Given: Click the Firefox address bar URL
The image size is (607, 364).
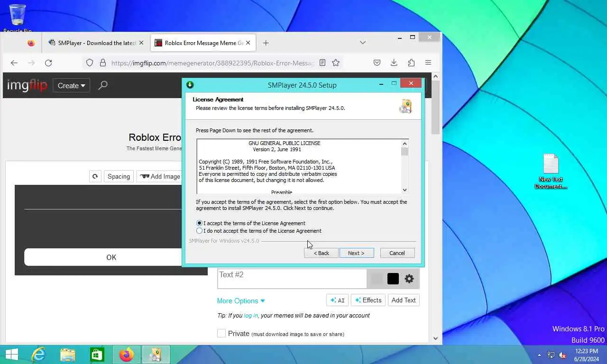Looking at the screenshot, I should click(212, 63).
